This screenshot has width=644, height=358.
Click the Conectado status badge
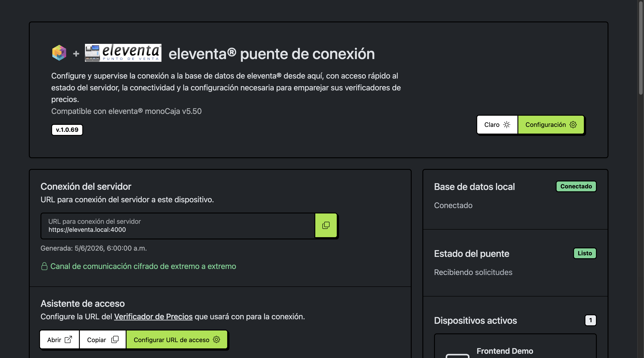[576, 186]
